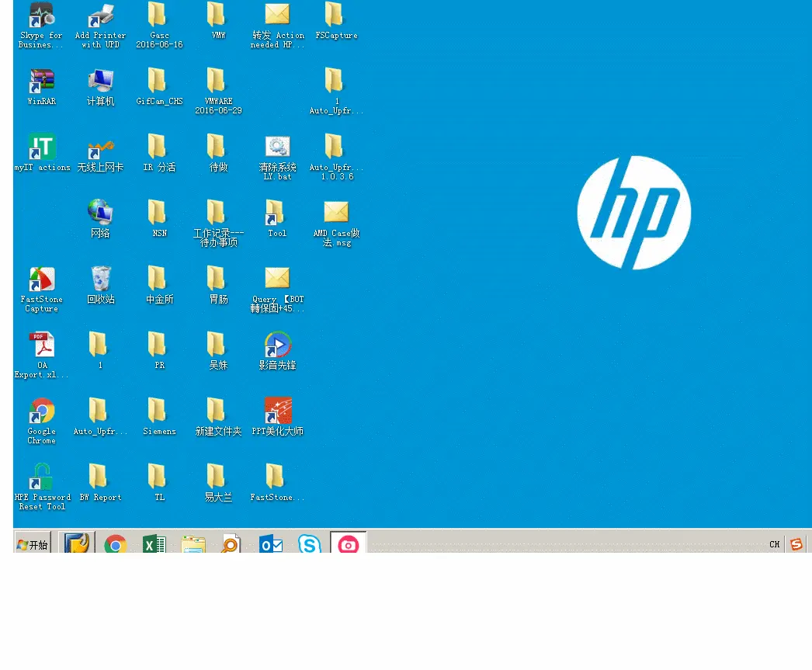Select the FSCapture folder
Image resolution: width=812 pixels, height=670 pixels.
[336, 21]
